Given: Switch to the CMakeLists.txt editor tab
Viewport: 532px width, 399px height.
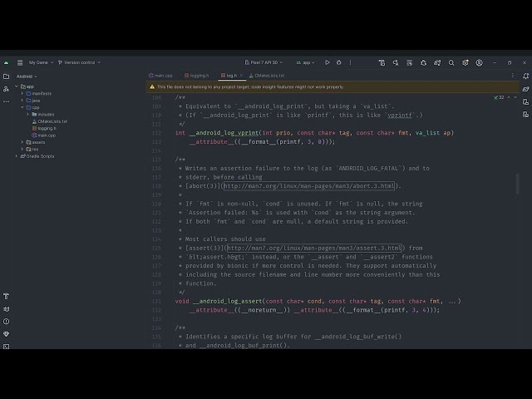Looking at the screenshot, I should point(267,76).
